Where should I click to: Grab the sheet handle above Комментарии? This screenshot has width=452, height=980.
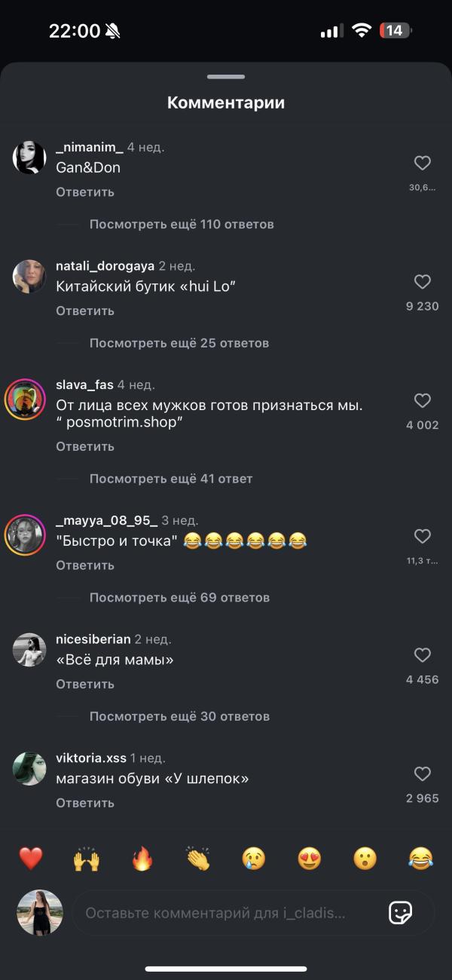pos(226,77)
